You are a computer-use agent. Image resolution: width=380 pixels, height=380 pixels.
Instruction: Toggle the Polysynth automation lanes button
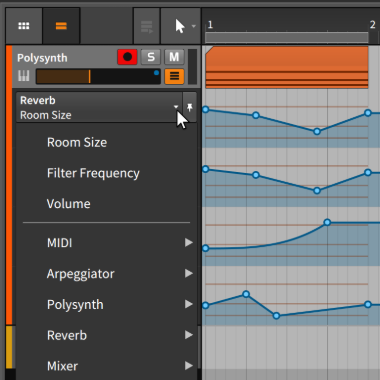(x=174, y=76)
